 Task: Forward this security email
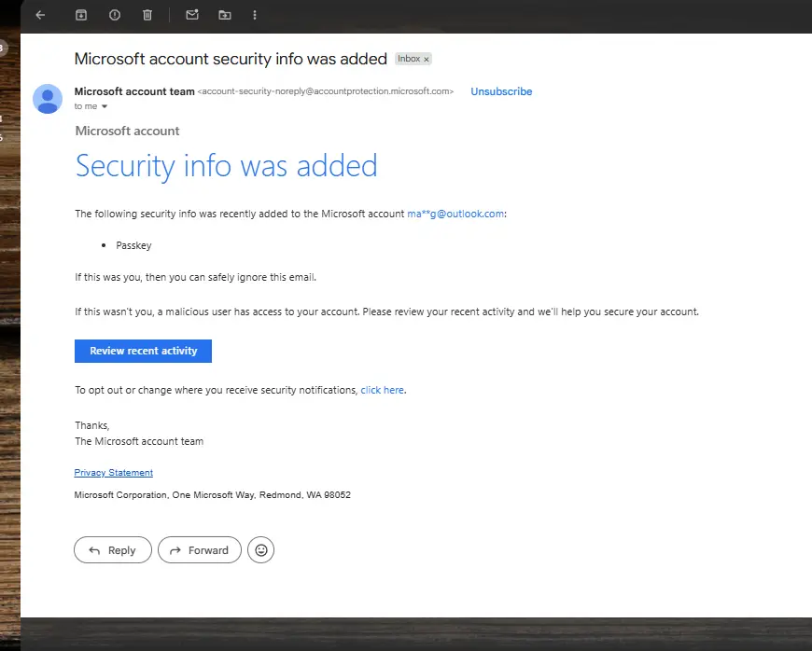[200, 550]
